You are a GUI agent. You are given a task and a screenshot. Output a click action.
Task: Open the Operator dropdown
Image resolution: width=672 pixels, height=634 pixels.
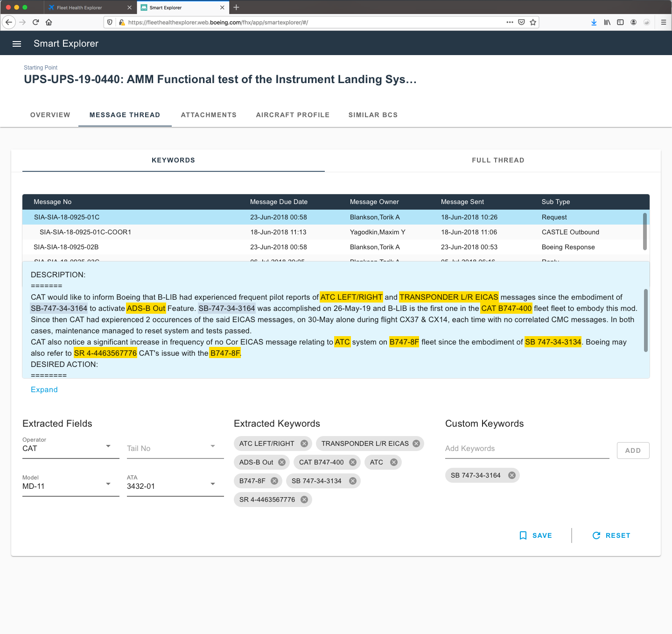(x=70, y=448)
